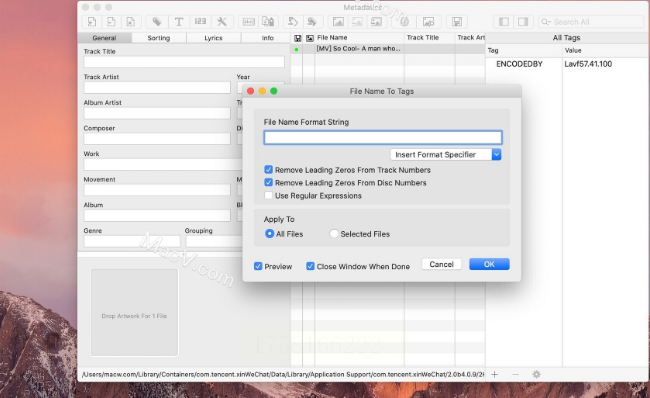The width and height of the screenshot is (650, 398).
Task: Select the All Files radio button
Action: click(x=269, y=234)
